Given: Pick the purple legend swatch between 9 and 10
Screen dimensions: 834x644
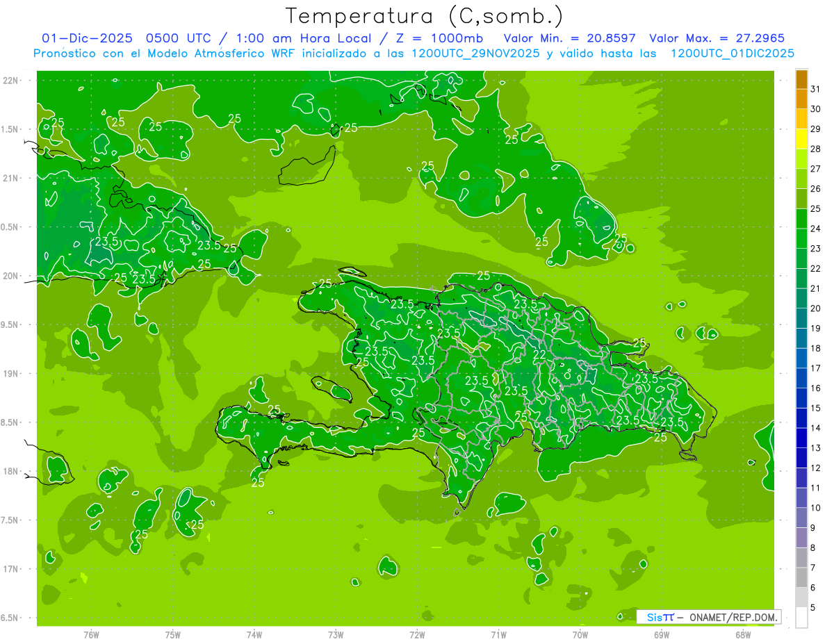Looking at the screenshot, I should (801, 518).
